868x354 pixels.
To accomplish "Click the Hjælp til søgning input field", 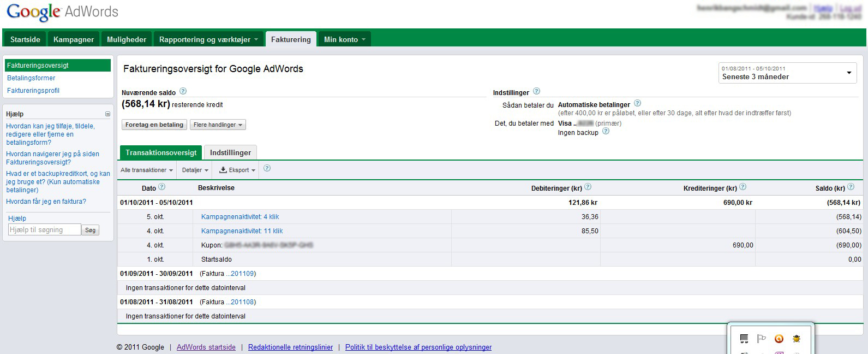I will [44, 230].
